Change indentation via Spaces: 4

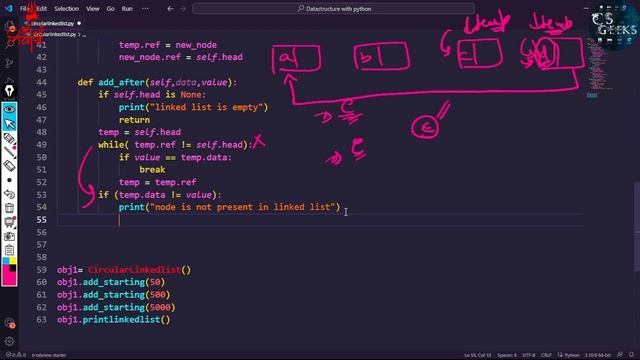click(507, 355)
